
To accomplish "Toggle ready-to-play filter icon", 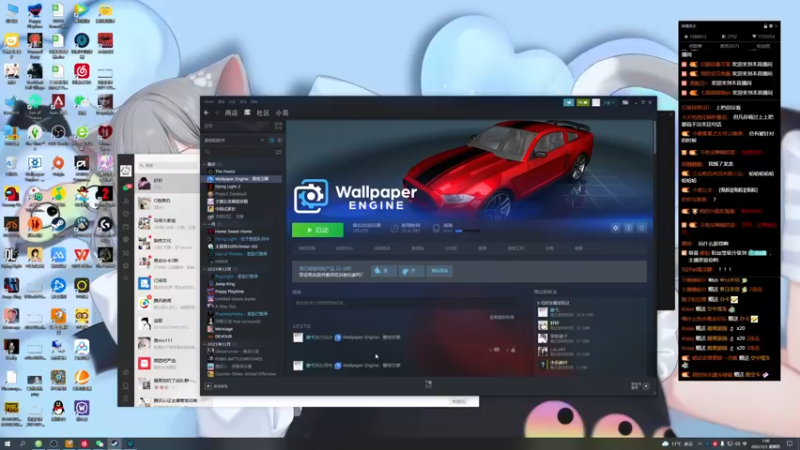I will click(279, 140).
